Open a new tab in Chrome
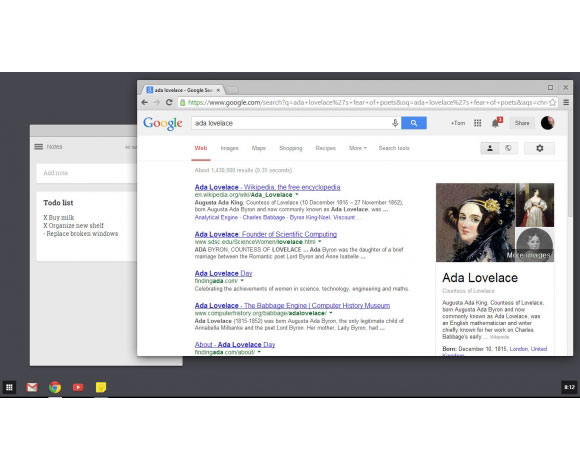Viewport: 580px width, 470px height. (232, 90)
